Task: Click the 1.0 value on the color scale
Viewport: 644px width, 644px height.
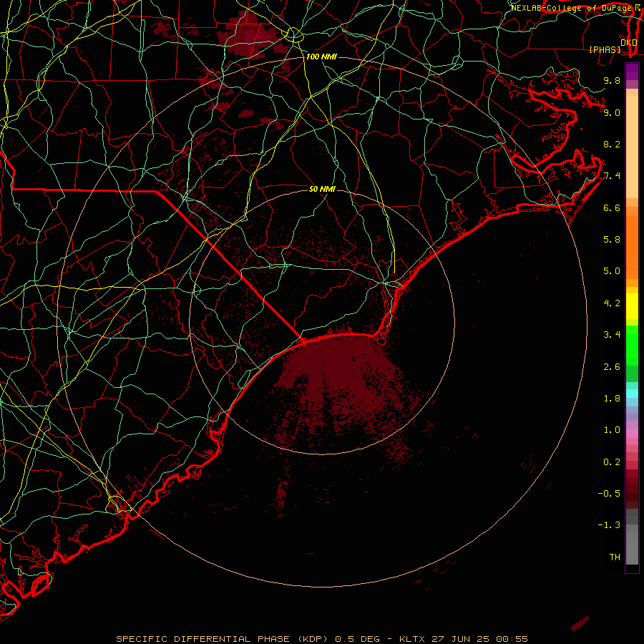Action: pos(612,430)
